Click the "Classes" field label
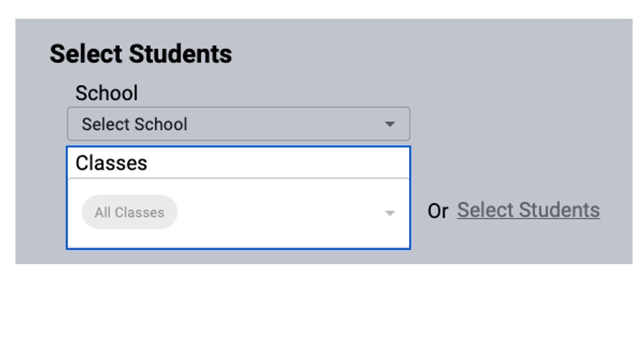The width and height of the screenshot is (644, 362). 111,163
